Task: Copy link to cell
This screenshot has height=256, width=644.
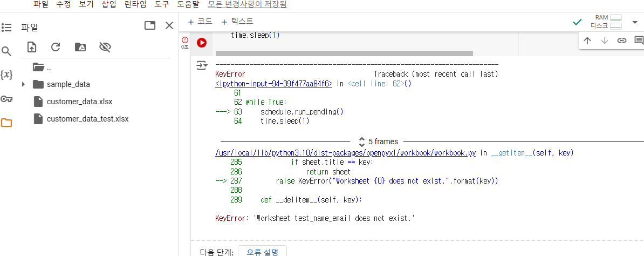Action: (x=622, y=41)
